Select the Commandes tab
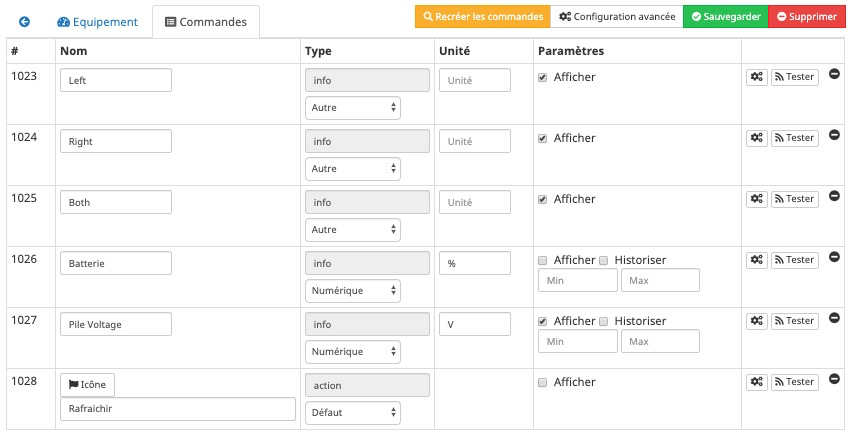 (x=205, y=21)
